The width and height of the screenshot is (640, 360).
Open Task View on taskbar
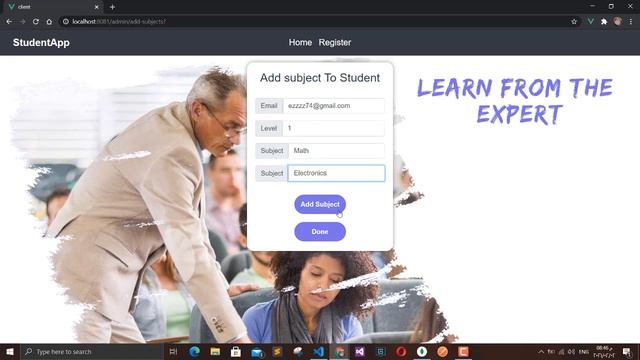[x=173, y=351]
